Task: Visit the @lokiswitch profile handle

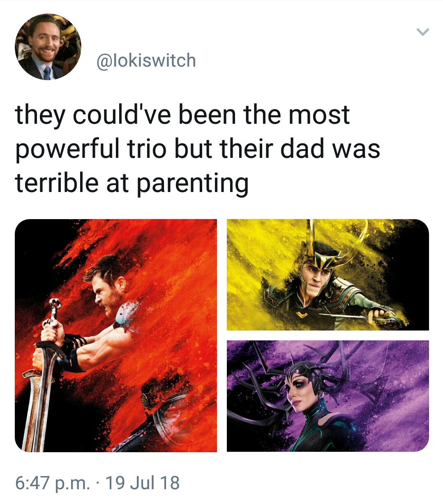Action: (146, 60)
